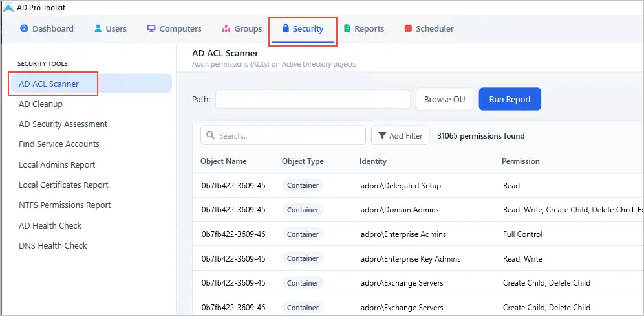Screen dimensions: 644x316
Task: Focus the Path input field
Action: point(313,99)
